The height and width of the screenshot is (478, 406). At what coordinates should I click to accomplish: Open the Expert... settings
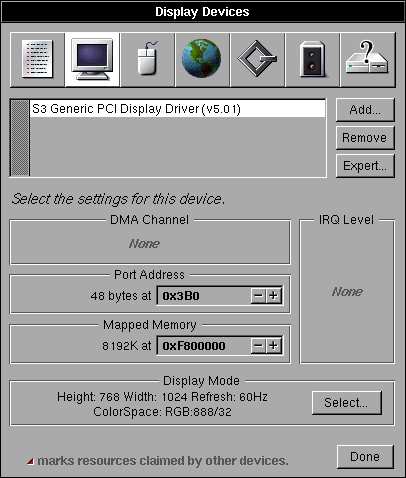(x=365, y=166)
